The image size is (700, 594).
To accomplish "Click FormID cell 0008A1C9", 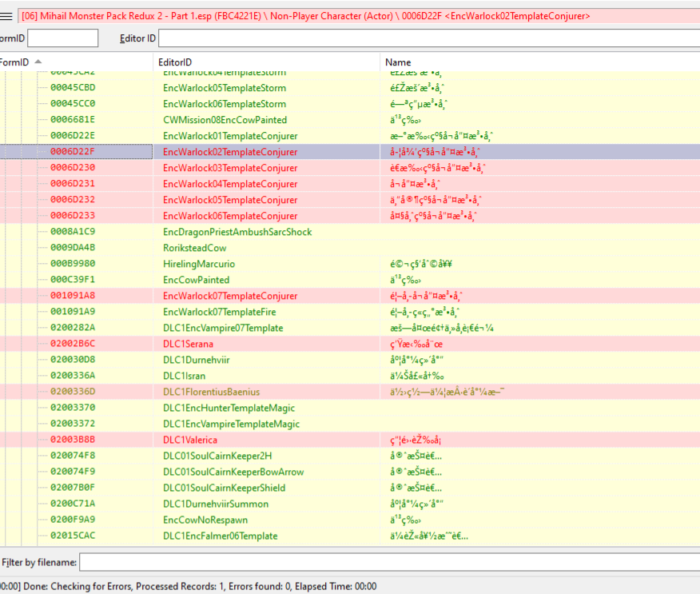I will [73, 231].
